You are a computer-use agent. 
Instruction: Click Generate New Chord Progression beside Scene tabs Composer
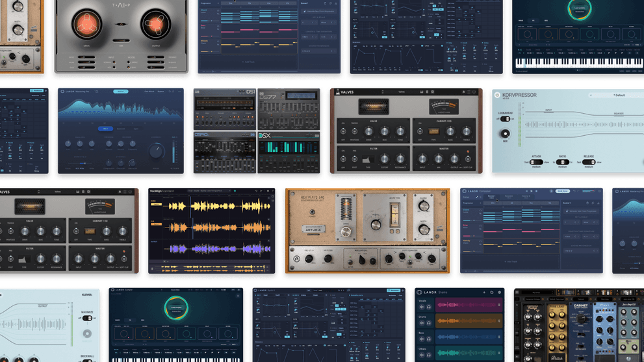581,211
